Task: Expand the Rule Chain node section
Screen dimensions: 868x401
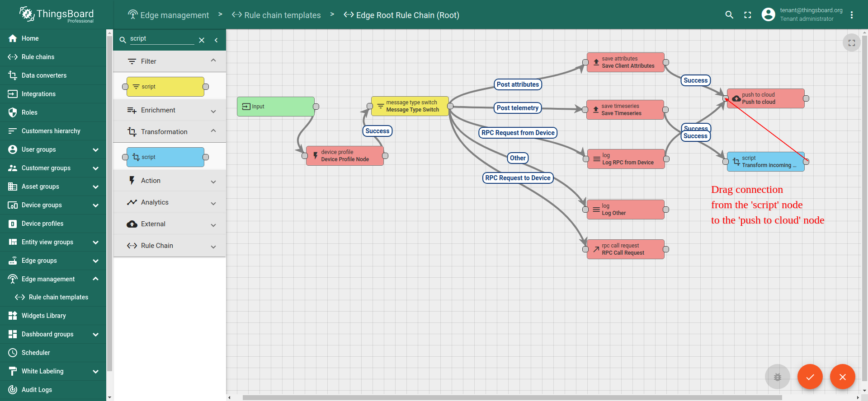Action: pos(170,246)
